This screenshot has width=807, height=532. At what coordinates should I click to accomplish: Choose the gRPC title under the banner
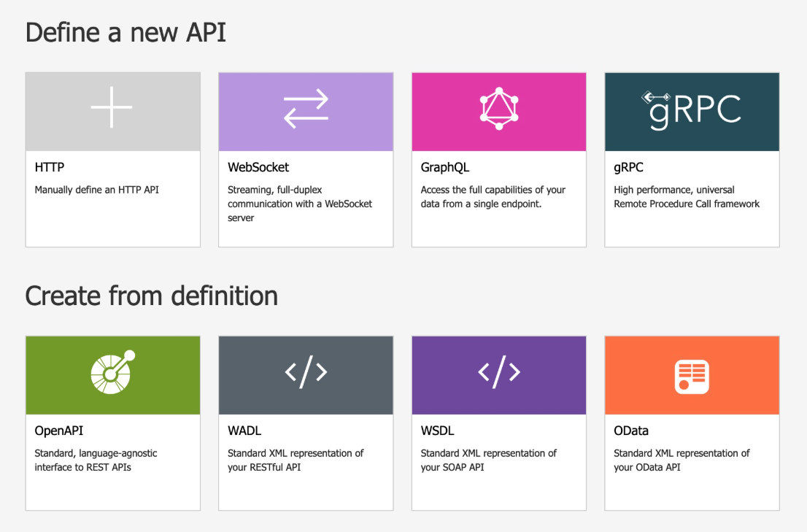[x=628, y=168]
